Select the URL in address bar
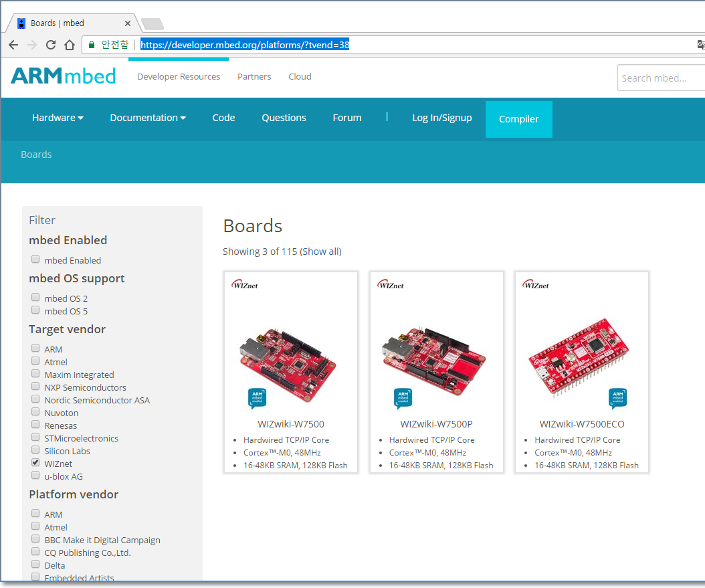 pos(245,45)
